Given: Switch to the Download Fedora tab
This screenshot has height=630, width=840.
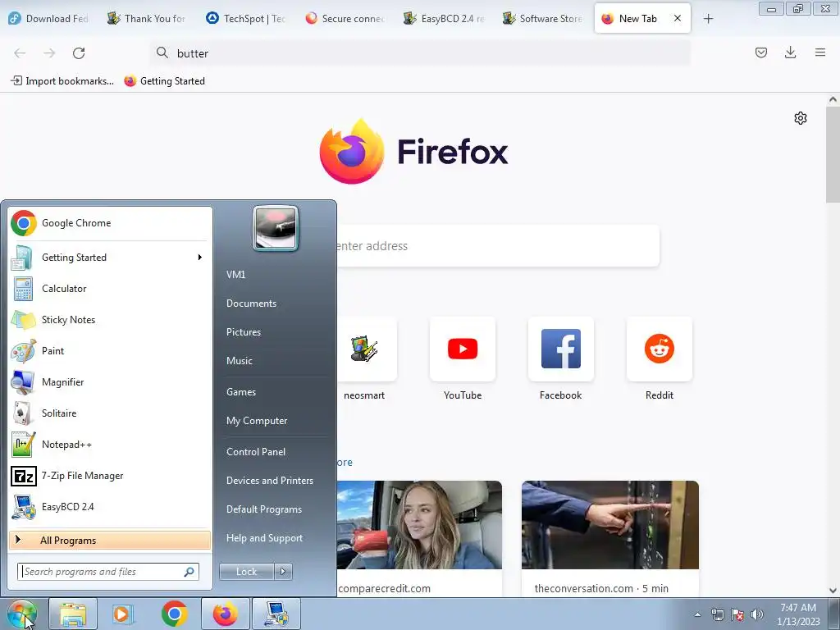Looking at the screenshot, I should pos(48,18).
